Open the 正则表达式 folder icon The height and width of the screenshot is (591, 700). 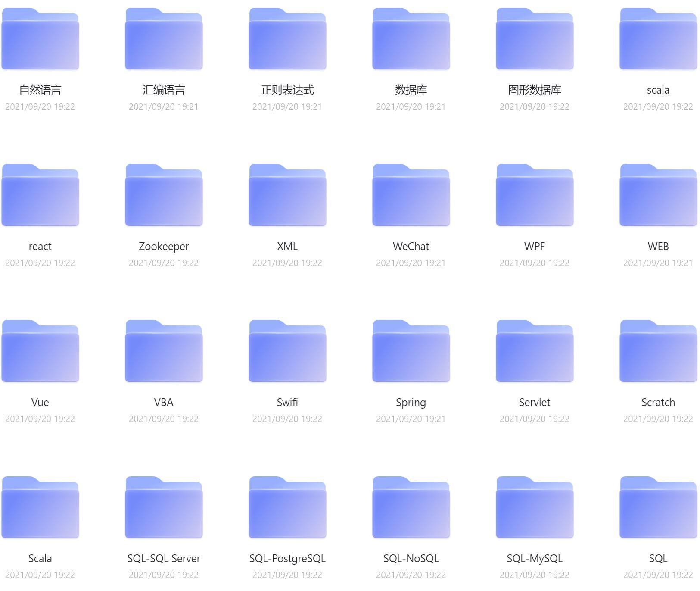(x=287, y=38)
